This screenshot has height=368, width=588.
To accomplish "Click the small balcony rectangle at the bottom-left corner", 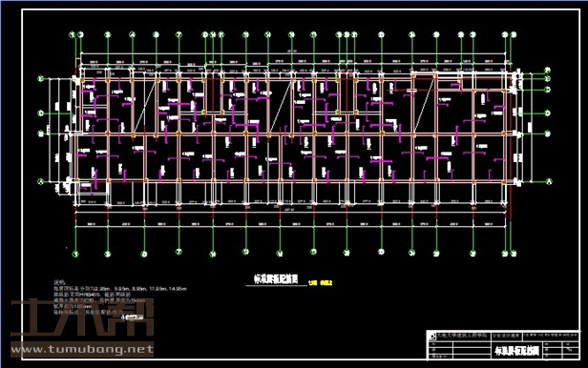I will click(93, 189).
